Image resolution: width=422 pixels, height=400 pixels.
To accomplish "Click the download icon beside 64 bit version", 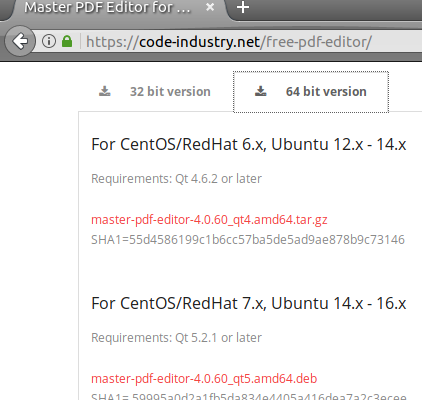I will tap(261, 91).
